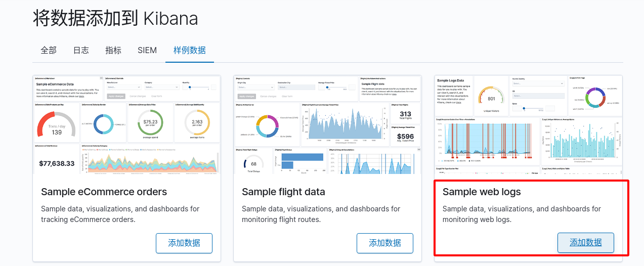Click the eCommerce orders tracking description

click(x=120, y=214)
